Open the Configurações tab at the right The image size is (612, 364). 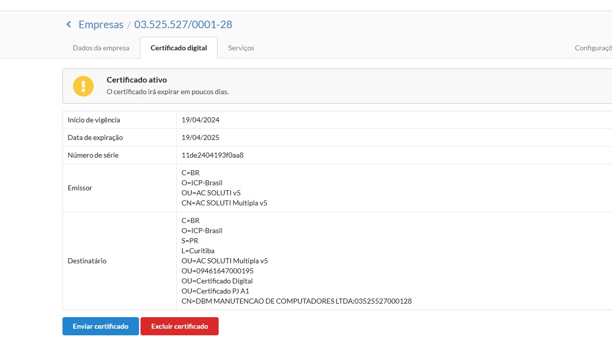[x=593, y=48]
